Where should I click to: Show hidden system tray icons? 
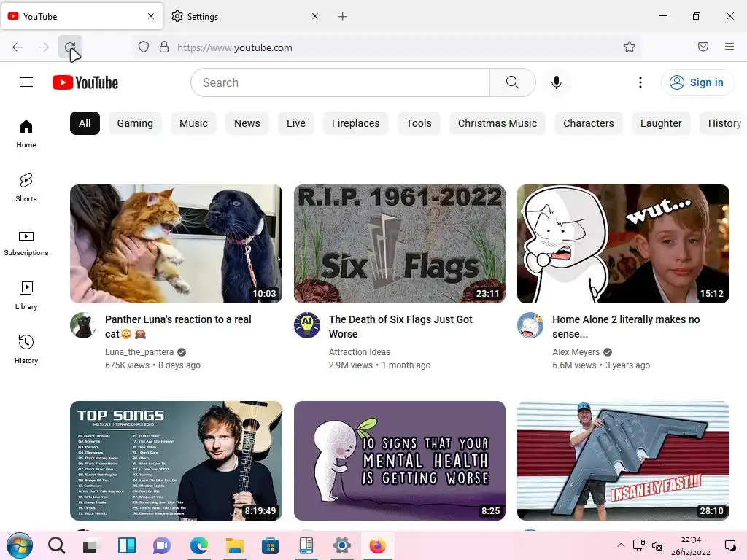(621, 545)
